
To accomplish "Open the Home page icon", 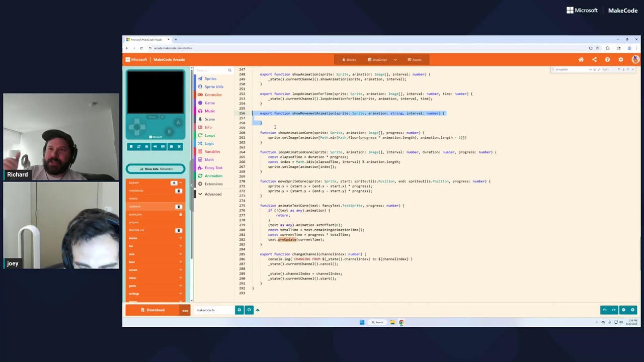I will (x=581, y=59).
